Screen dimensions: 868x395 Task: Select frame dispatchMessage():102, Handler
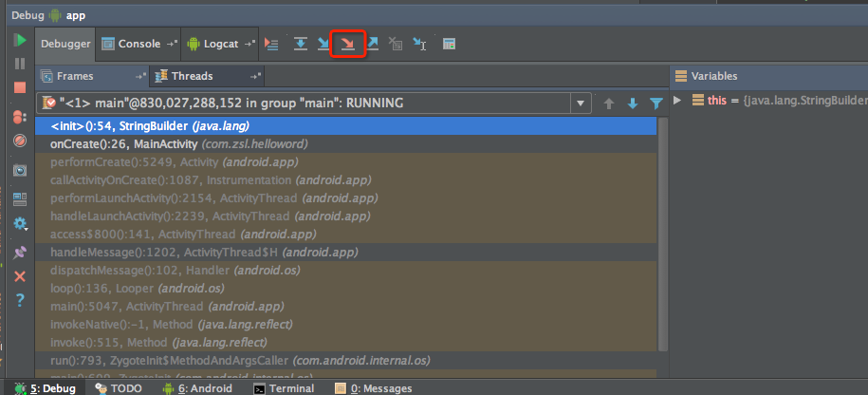(x=346, y=271)
